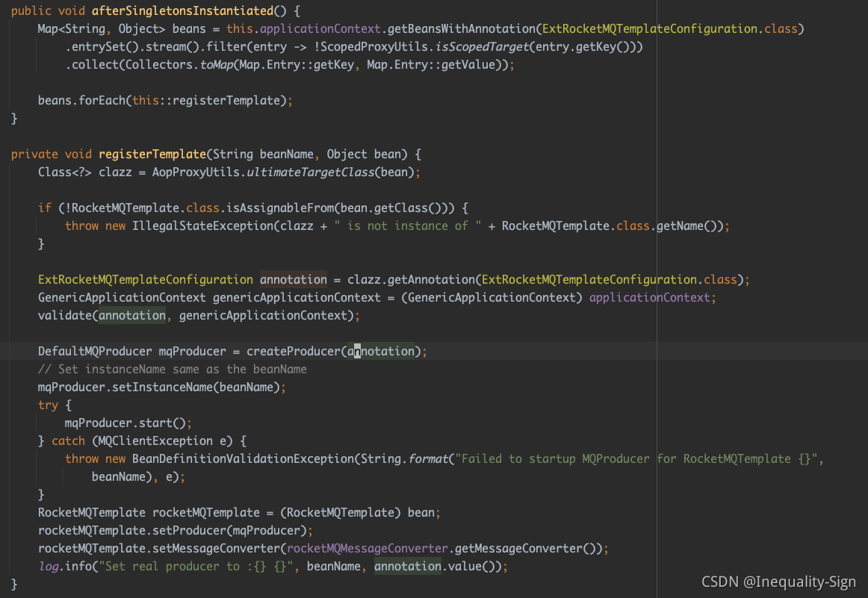Screen dimensions: 868x598
Task: Click the ScopedProxyUtils class reference
Action: click(374, 47)
